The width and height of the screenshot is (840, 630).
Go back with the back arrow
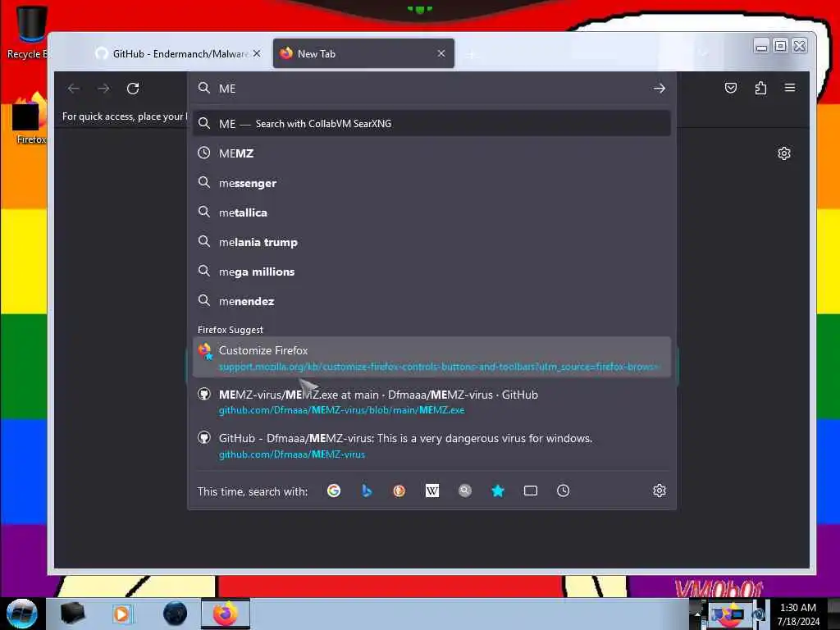(73, 89)
